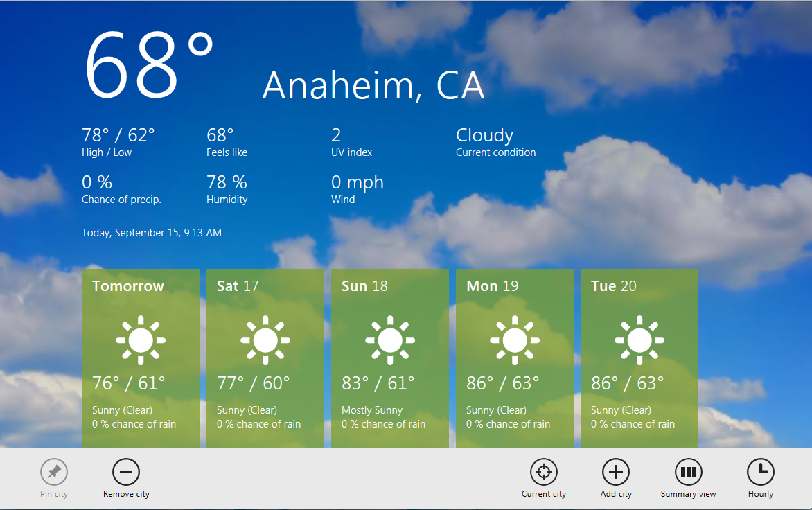Click the sun icon on Tue 20 tile
This screenshot has height=510, width=812.
click(639, 340)
